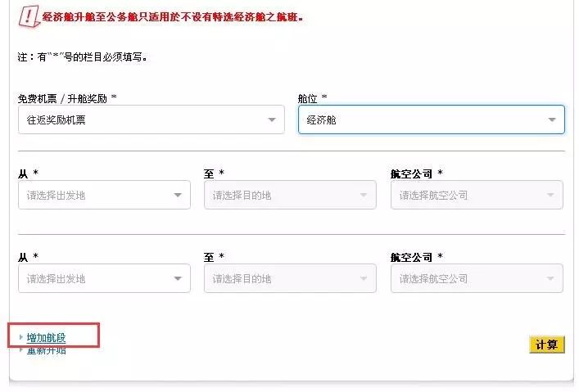Click arrow icon in first 从 field

point(178,196)
